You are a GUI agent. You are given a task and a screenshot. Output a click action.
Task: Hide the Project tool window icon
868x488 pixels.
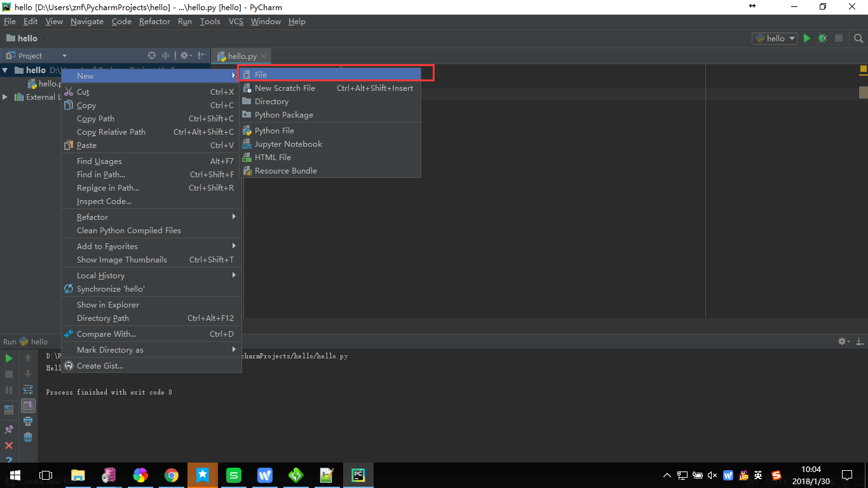coord(201,56)
